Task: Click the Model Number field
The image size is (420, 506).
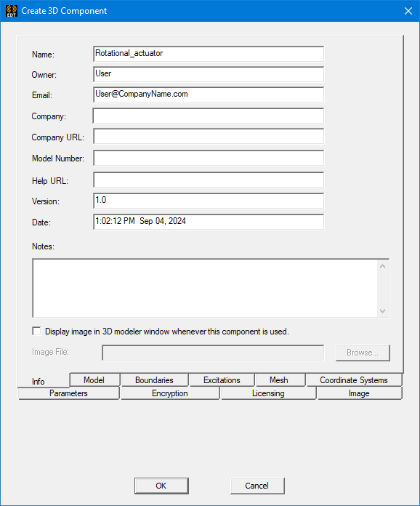Action: coord(209,158)
